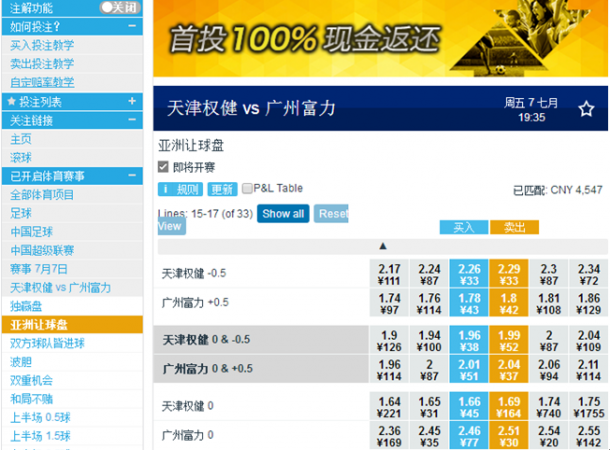Favorite the match with star icon

coord(586,109)
